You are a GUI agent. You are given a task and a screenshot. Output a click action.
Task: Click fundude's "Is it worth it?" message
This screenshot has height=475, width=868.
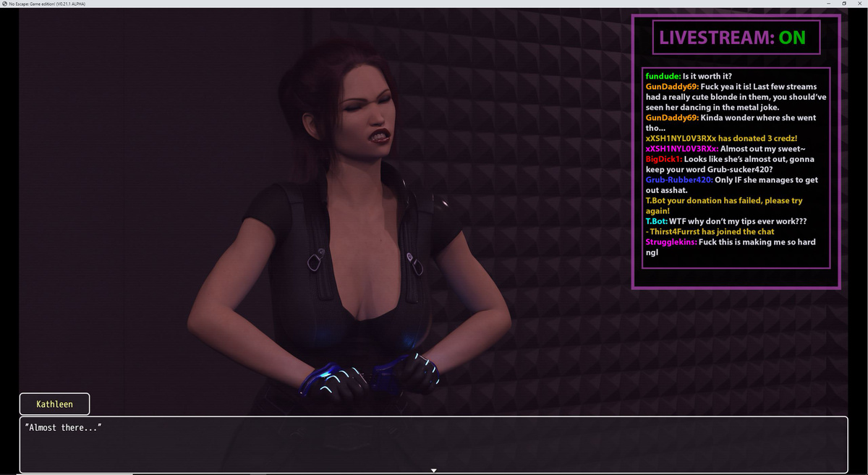pyautogui.click(x=689, y=76)
